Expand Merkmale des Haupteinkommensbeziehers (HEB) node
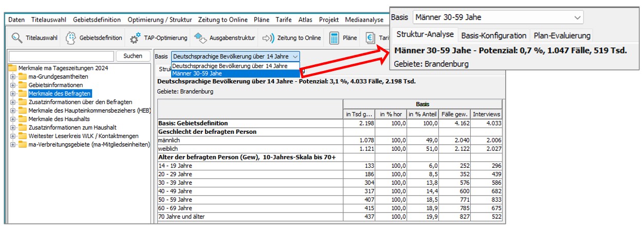 click(13, 110)
